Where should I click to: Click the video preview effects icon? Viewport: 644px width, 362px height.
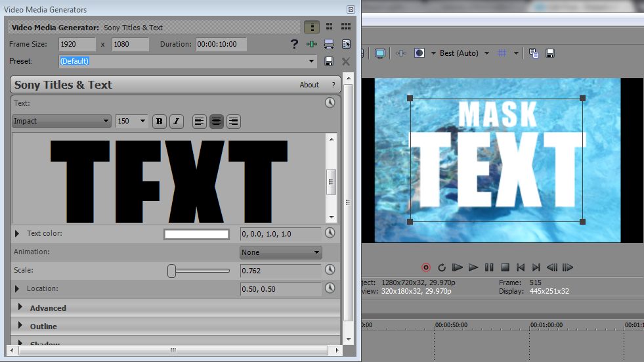click(x=401, y=53)
